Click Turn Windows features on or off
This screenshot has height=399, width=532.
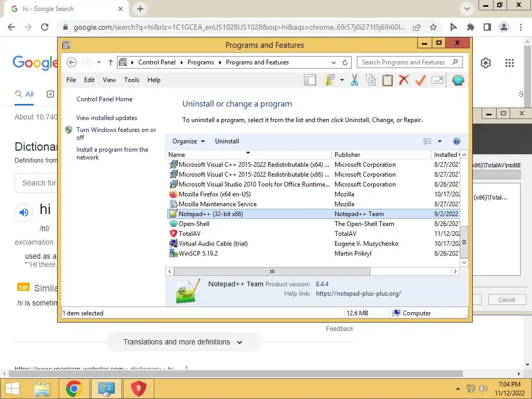pyautogui.click(x=116, y=134)
